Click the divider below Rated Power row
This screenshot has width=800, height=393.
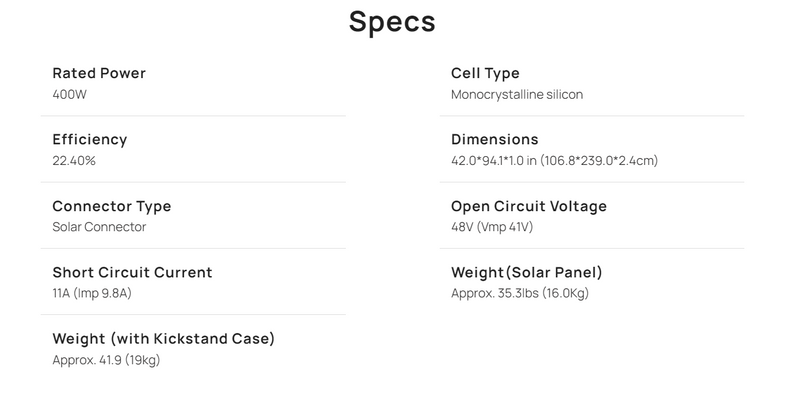tap(193, 116)
